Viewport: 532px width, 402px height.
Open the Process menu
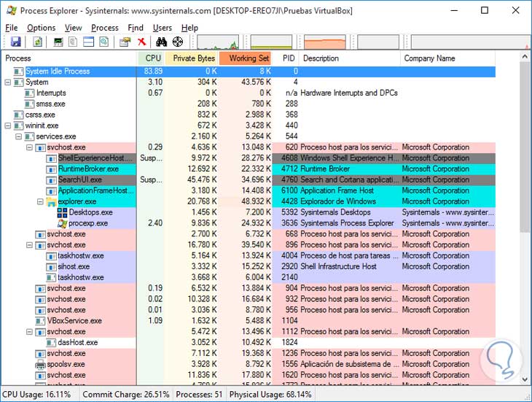pyautogui.click(x=105, y=28)
